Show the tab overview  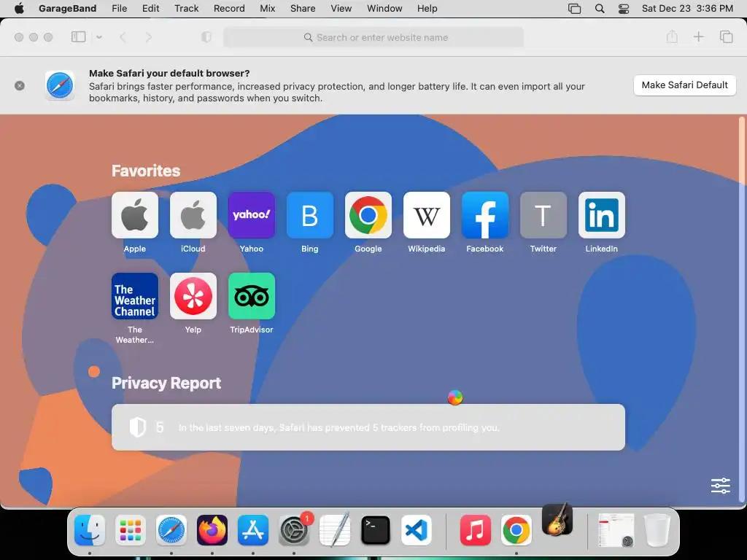(726, 36)
